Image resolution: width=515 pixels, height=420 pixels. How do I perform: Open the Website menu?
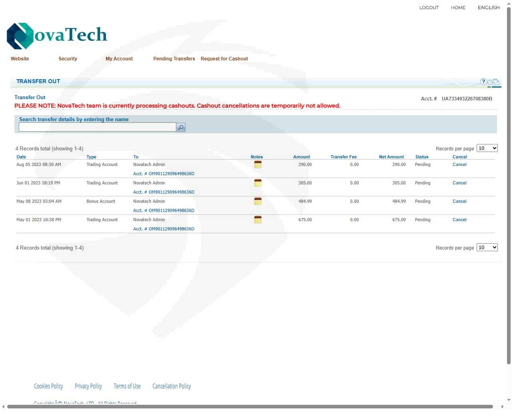point(20,59)
